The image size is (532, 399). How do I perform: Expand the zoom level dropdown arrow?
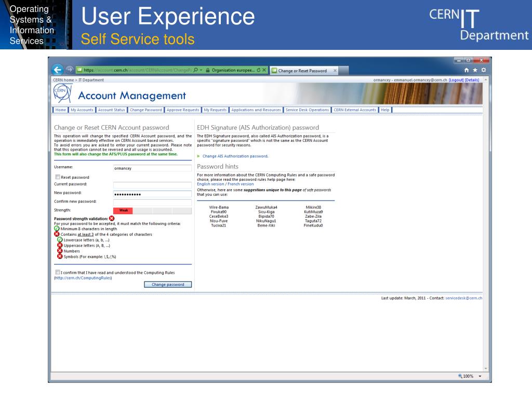480,376
